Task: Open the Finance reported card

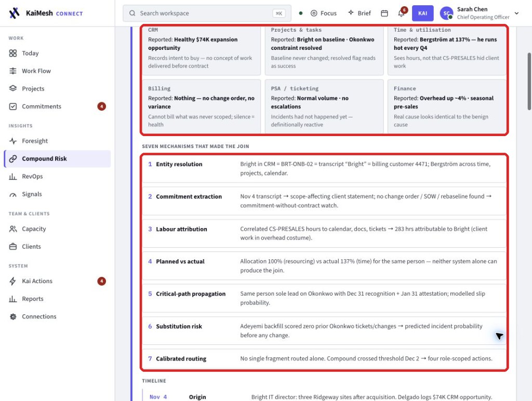Action: click(x=447, y=106)
